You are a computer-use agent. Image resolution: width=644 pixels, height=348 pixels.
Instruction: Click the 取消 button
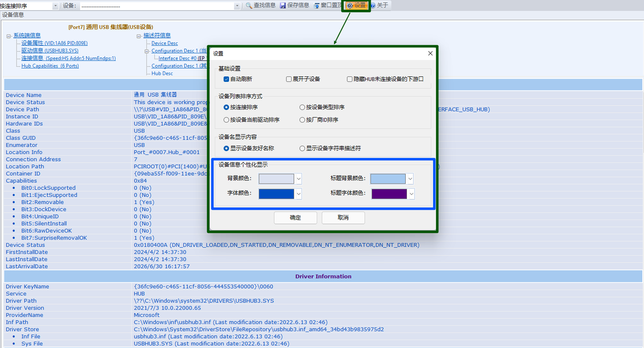(x=343, y=218)
